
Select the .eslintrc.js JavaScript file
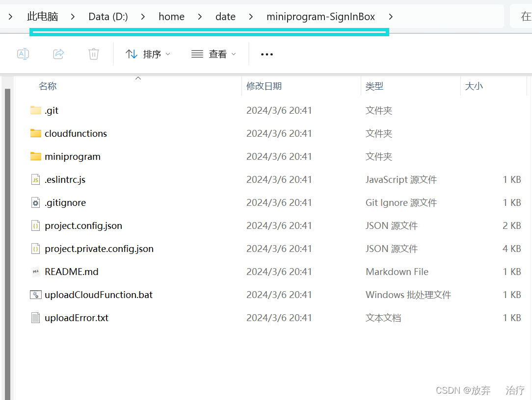(64, 179)
